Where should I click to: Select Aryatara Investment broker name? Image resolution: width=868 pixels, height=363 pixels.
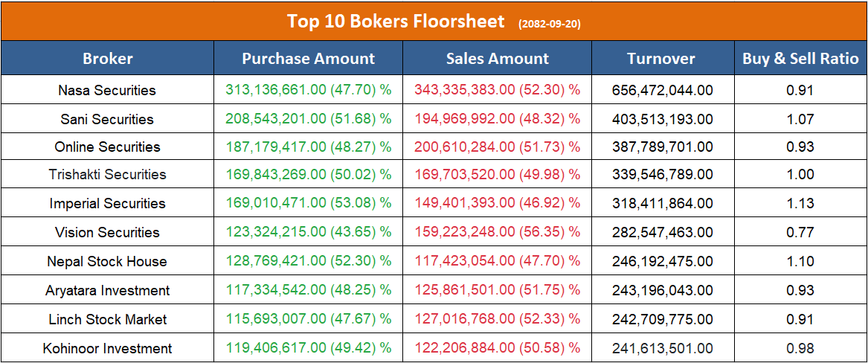pos(107,290)
